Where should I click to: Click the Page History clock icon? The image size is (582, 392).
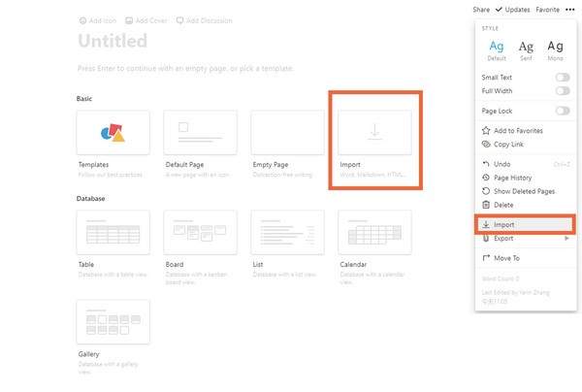pyautogui.click(x=486, y=178)
